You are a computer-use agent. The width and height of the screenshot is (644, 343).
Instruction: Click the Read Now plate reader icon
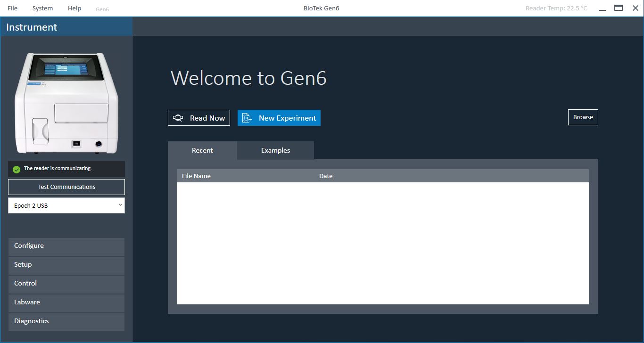pos(178,118)
